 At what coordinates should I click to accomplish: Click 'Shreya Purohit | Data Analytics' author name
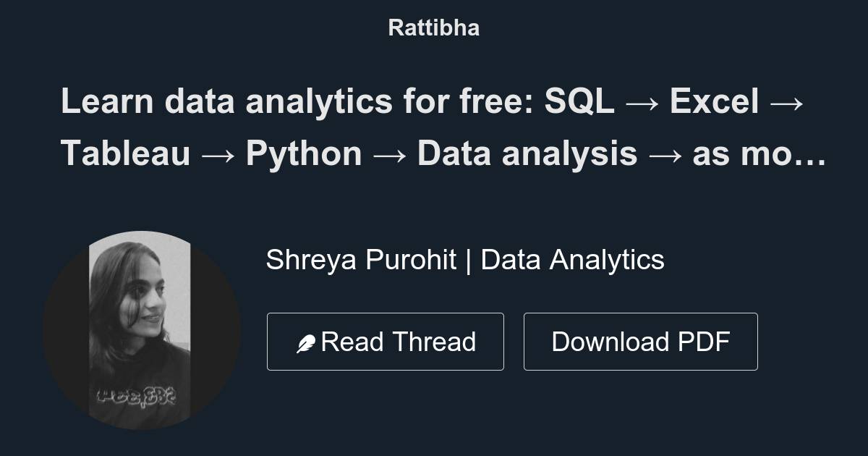pos(465,259)
